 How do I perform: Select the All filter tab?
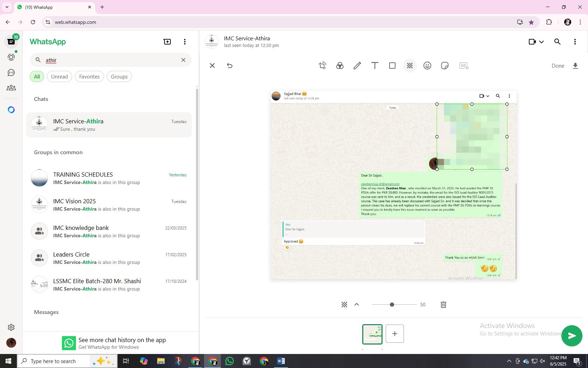pyautogui.click(x=37, y=77)
